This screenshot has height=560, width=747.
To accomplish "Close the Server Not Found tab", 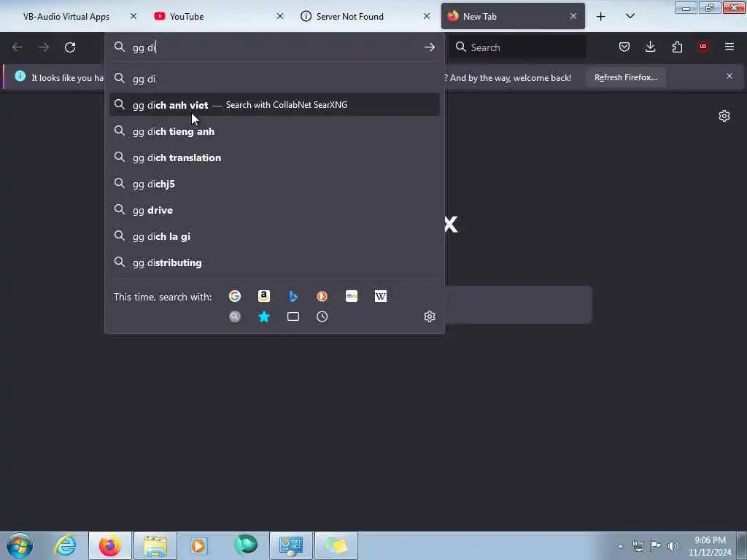I will pyautogui.click(x=427, y=16).
